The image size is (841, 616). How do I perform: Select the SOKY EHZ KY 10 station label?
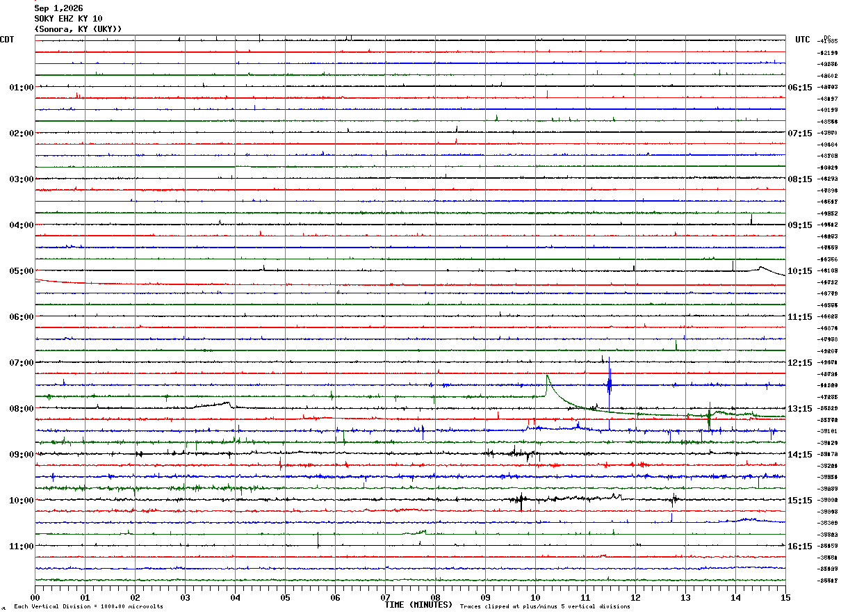pyautogui.click(x=68, y=19)
